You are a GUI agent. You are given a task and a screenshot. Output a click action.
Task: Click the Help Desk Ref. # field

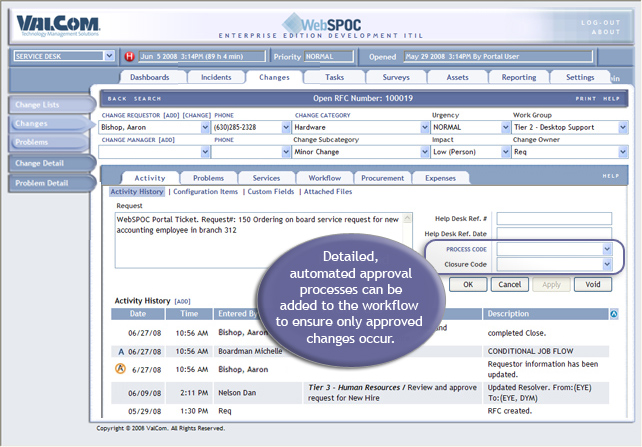[554, 218]
